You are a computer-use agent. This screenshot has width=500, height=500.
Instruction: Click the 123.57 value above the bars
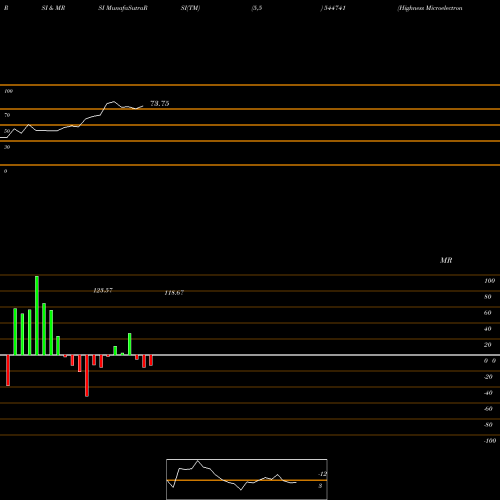pyautogui.click(x=103, y=290)
